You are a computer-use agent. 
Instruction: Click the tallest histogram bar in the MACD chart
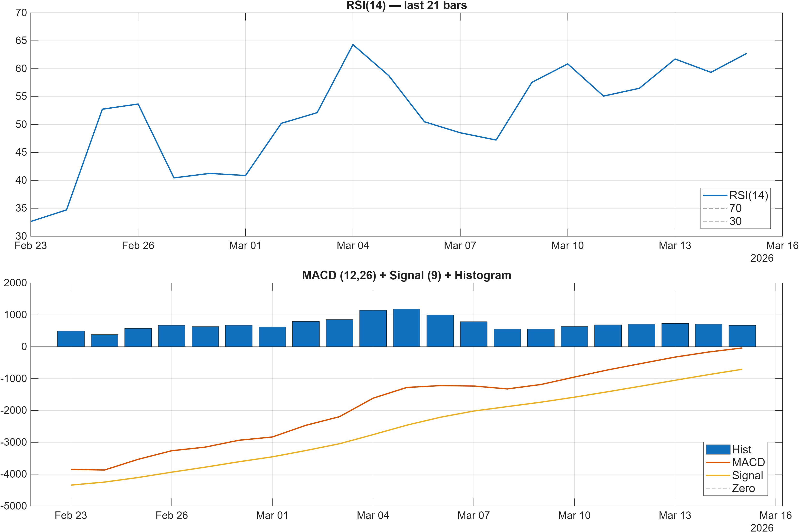click(407, 328)
